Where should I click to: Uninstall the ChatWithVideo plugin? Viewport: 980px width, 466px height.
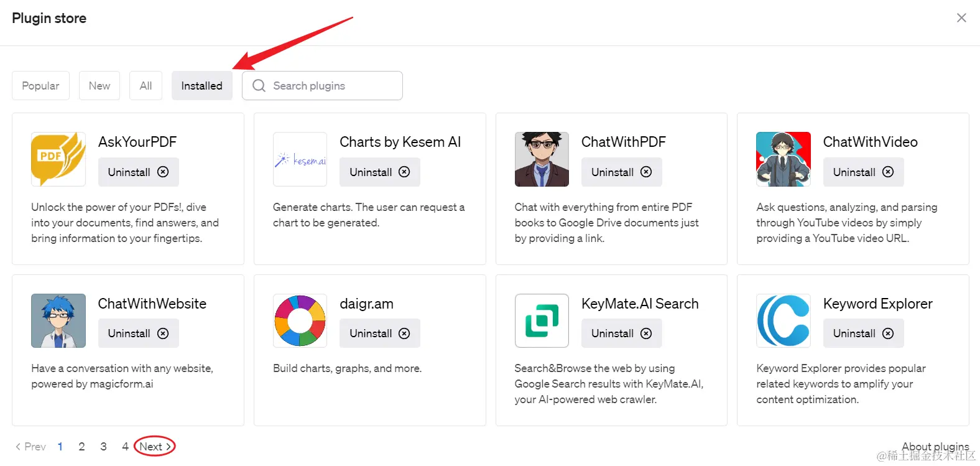[x=863, y=172]
